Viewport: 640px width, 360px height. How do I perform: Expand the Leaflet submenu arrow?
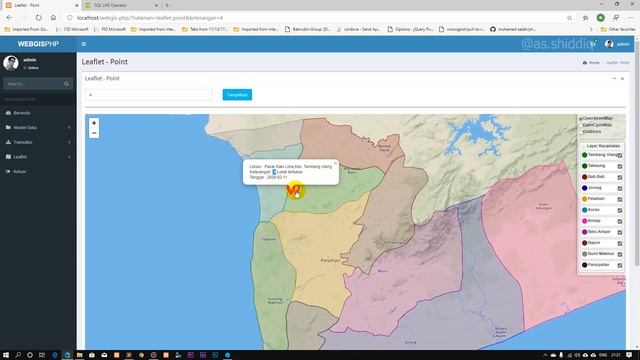point(69,157)
